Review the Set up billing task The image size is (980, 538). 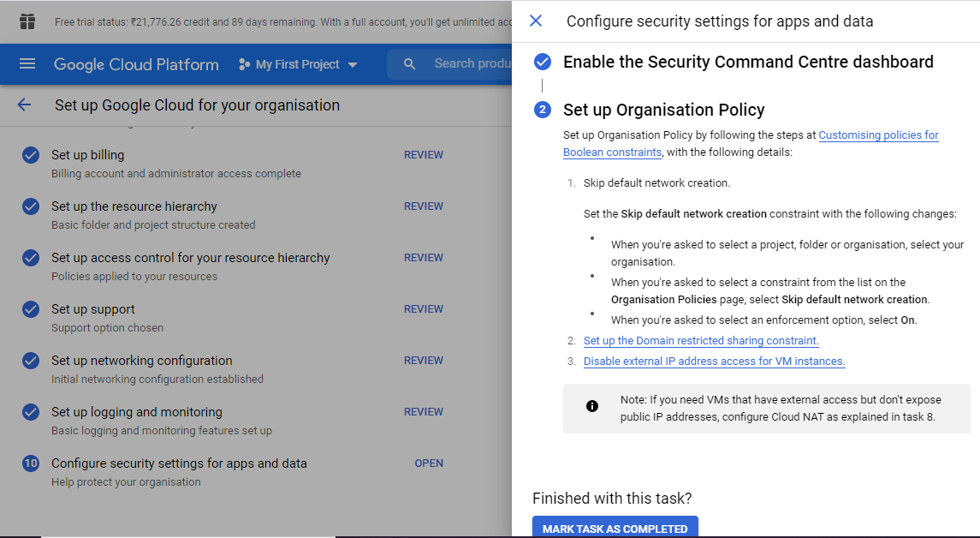[x=423, y=154]
